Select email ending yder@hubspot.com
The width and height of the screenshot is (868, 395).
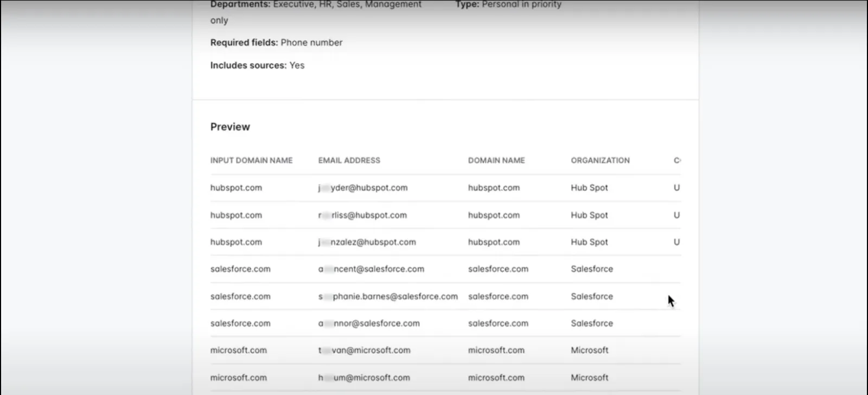[363, 187]
